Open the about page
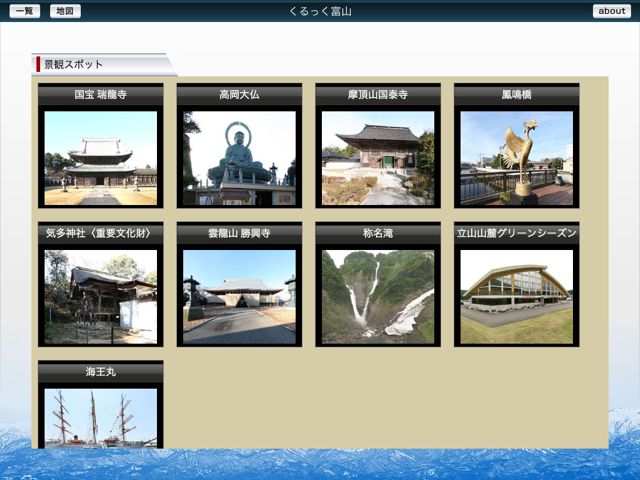Viewport: 640px width, 480px height. point(611,11)
